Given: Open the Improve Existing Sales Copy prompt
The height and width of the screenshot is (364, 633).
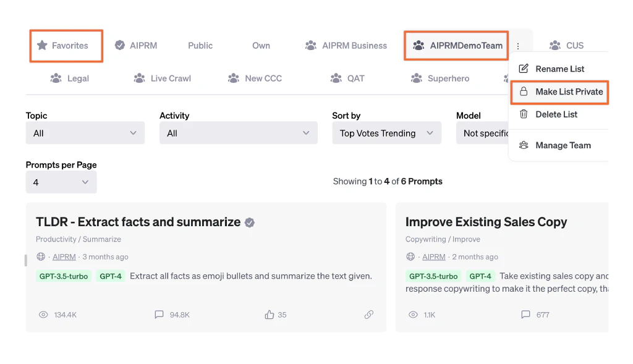Looking at the screenshot, I should pos(486,222).
